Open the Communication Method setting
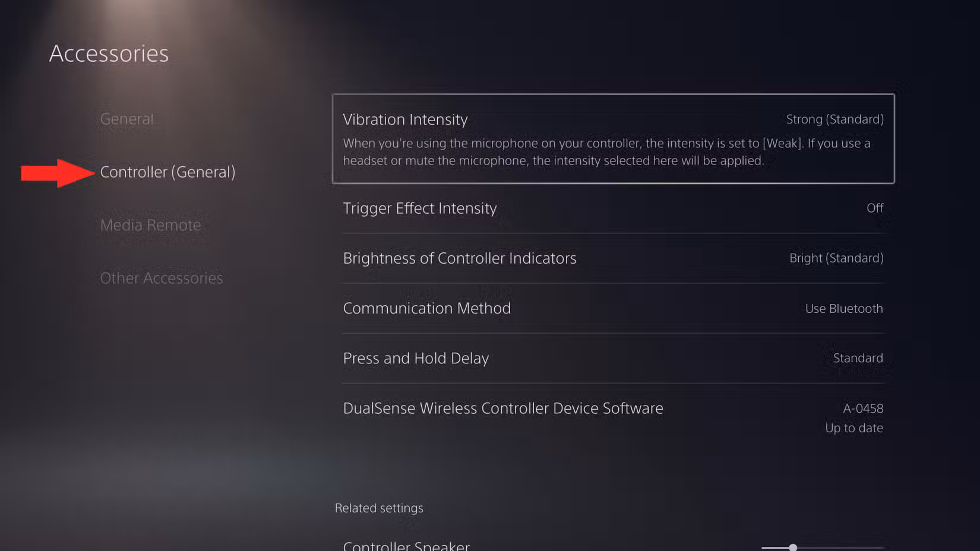Image resolution: width=980 pixels, height=551 pixels. coord(613,308)
